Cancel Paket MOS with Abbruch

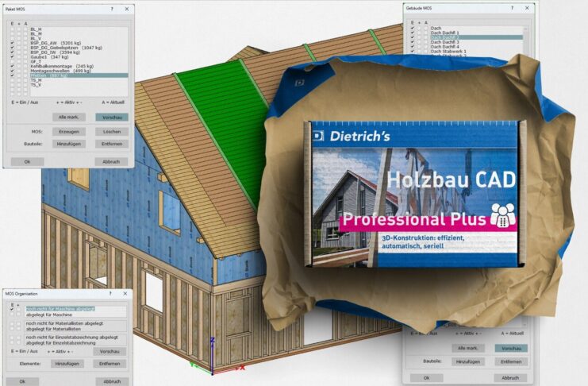pos(111,162)
